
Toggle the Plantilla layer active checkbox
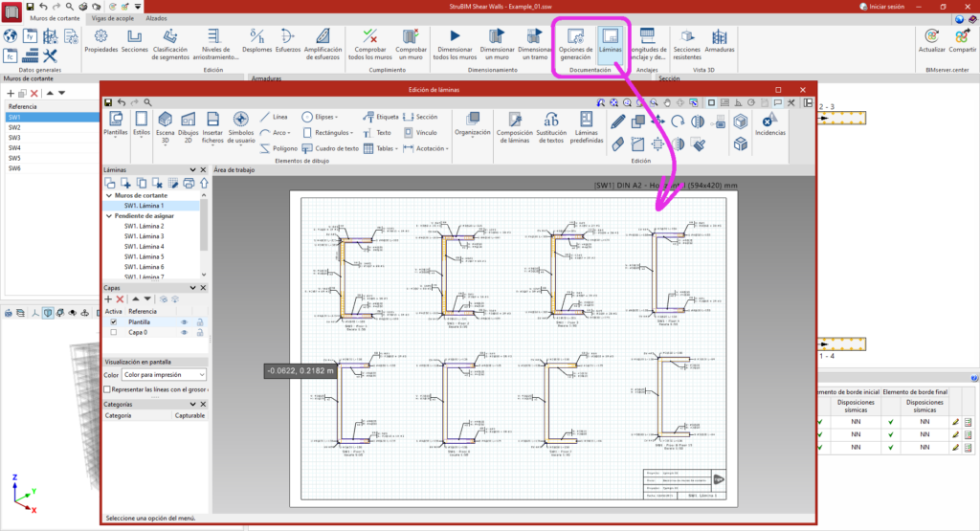pos(113,321)
